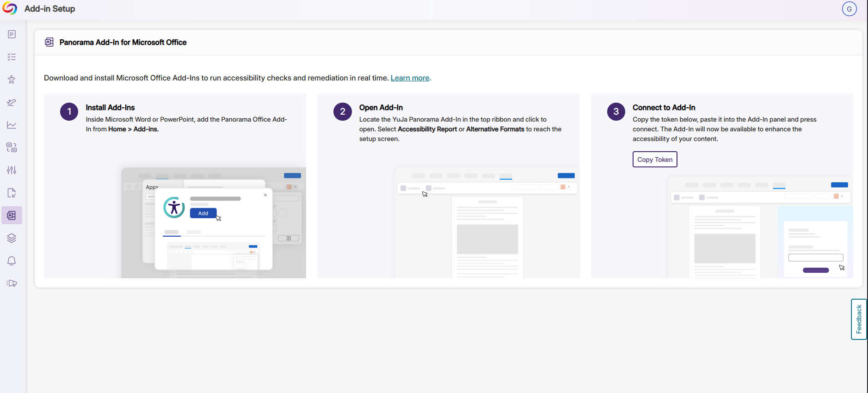Click the Install Add-Ins heading
The width and height of the screenshot is (868, 393).
(x=110, y=108)
